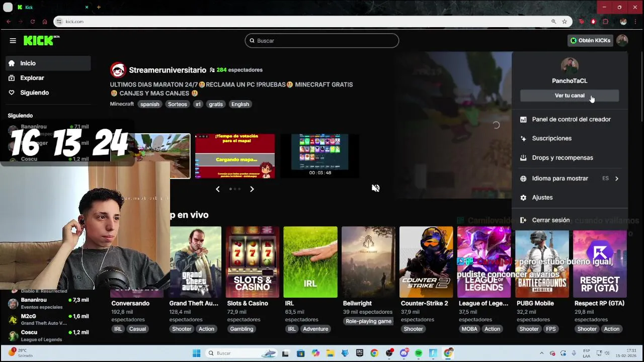Open the IRL category card
Viewport: 644px width, 362px height.
point(310,262)
